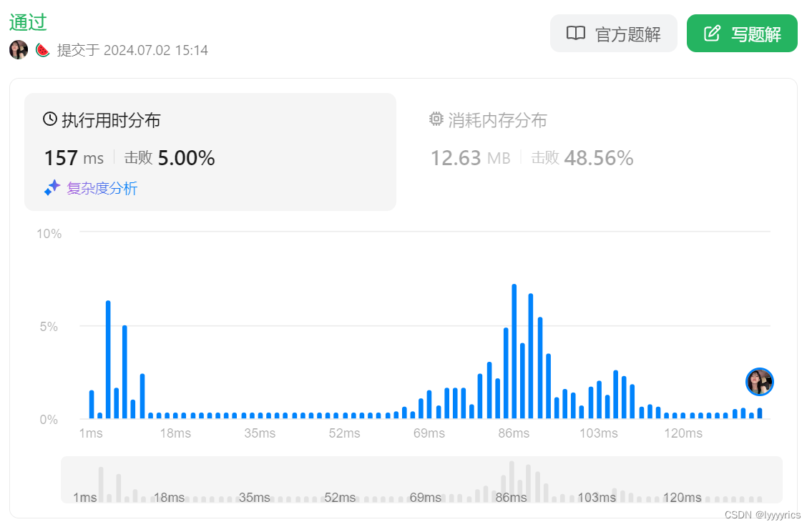This screenshot has width=812, height=527.
Task: Click the user avatar next to 提交于
Action: (x=18, y=50)
